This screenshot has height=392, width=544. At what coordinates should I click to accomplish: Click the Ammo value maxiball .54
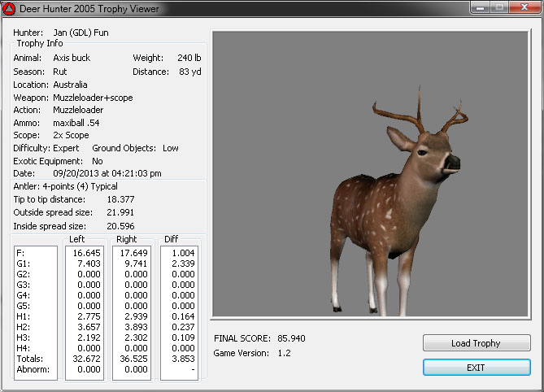pos(76,123)
